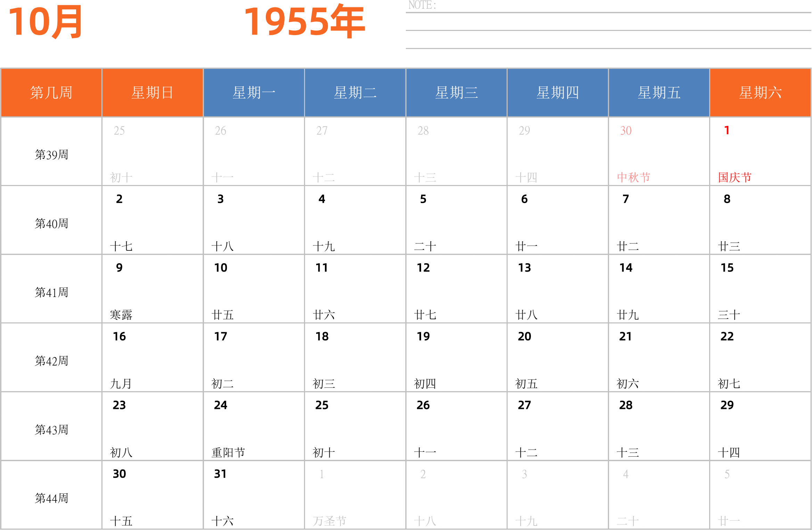This screenshot has height=530, width=812.
Task: Select October 9 寒露 date cell
Action: (x=152, y=289)
